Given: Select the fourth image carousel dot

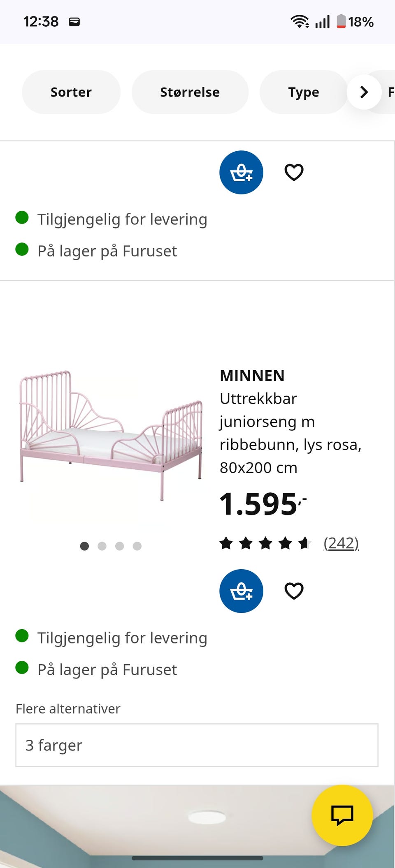Looking at the screenshot, I should click(137, 546).
